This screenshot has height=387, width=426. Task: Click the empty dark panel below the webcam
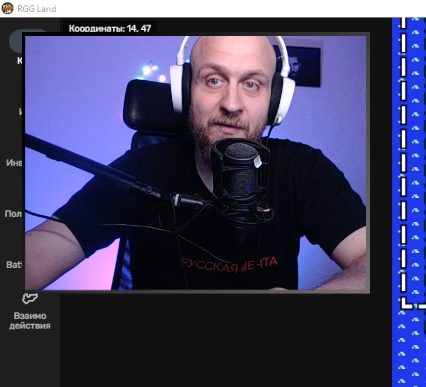(x=225, y=340)
